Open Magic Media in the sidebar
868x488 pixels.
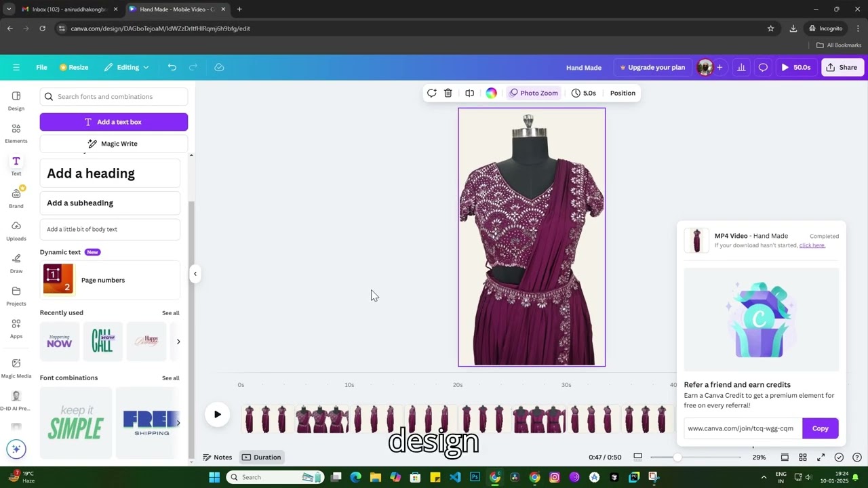[x=16, y=367]
